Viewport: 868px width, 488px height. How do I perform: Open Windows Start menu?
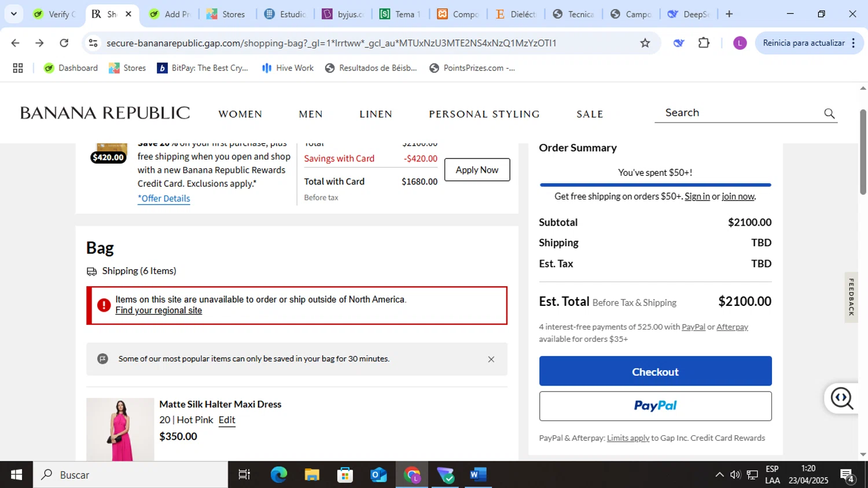[x=16, y=475]
